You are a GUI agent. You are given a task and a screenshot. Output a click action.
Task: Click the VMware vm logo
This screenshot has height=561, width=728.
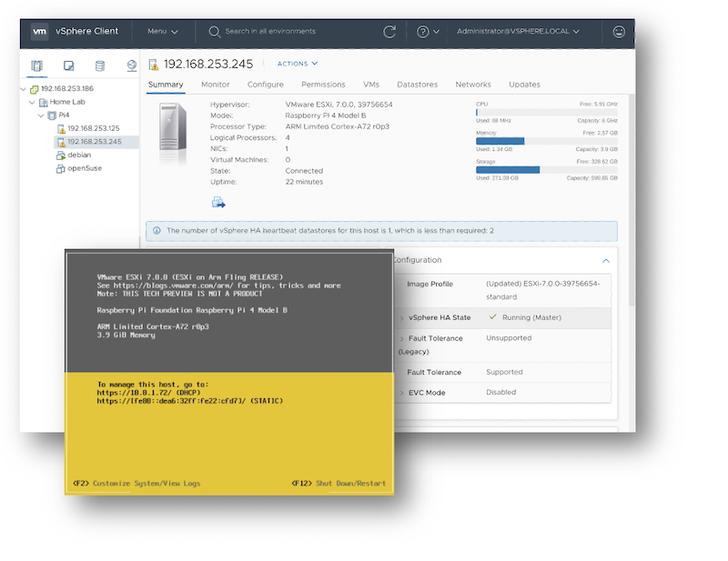click(40, 31)
